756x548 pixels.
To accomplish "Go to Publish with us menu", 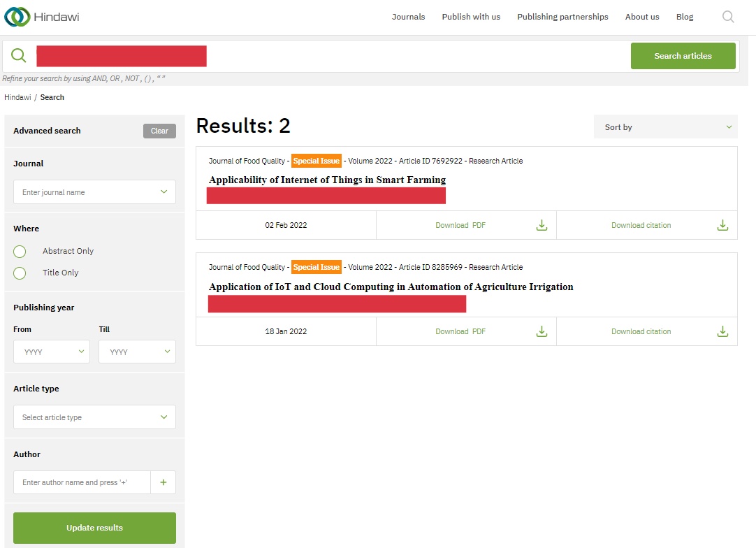I will click(x=471, y=17).
